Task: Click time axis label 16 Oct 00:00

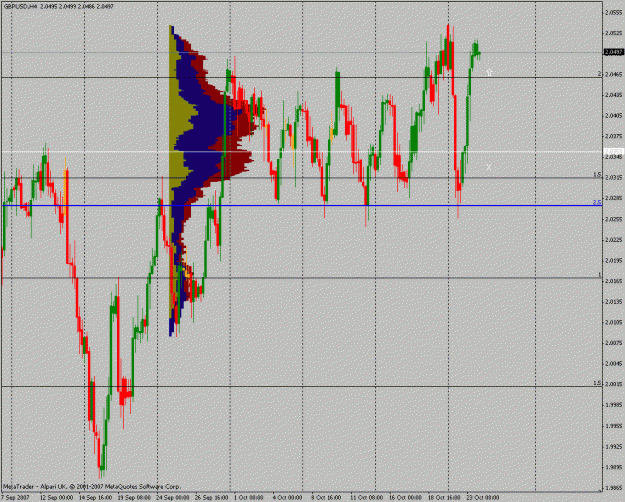Action: (x=405, y=498)
